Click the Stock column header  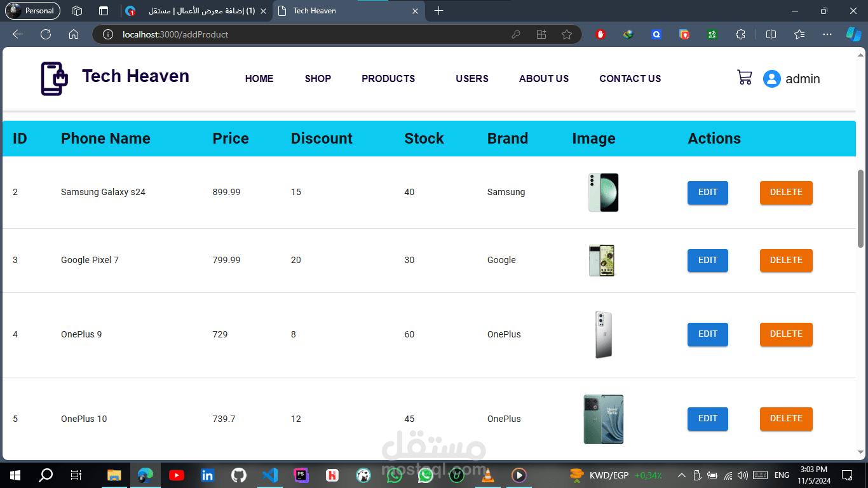(424, 139)
